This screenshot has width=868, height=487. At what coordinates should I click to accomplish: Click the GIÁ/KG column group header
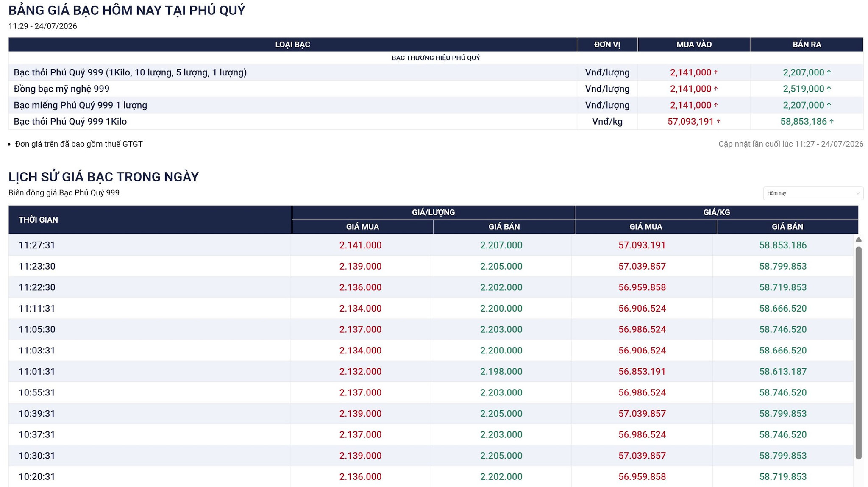click(x=716, y=212)
